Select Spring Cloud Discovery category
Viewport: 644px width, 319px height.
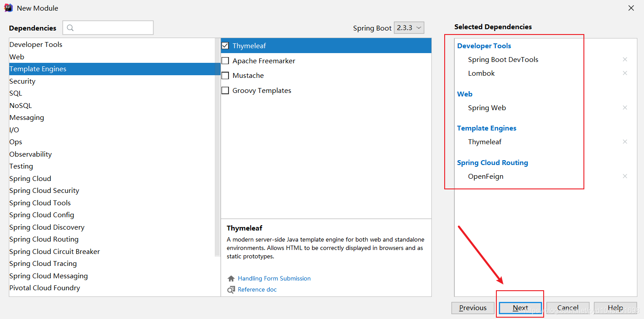click(112, 227)
